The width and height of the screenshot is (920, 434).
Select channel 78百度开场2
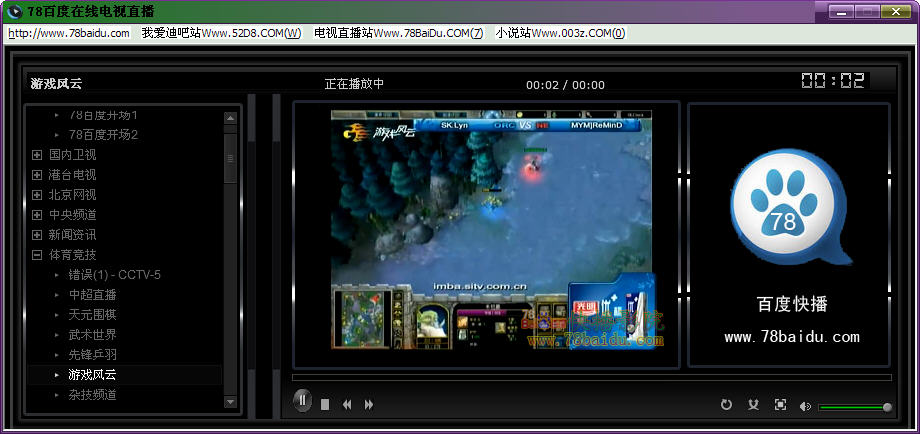point(103,135)
